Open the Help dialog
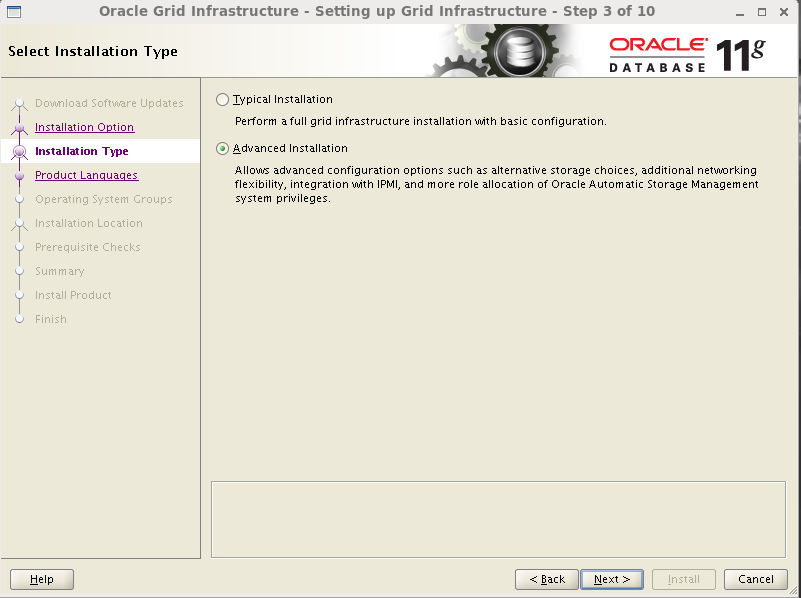 tap(42, 579)
